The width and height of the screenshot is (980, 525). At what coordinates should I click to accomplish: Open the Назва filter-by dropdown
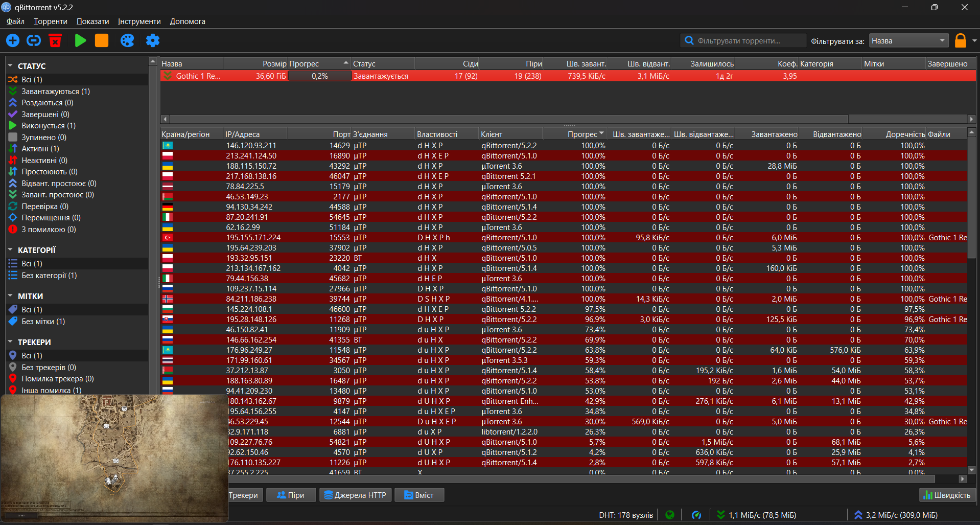click(908, 41)
